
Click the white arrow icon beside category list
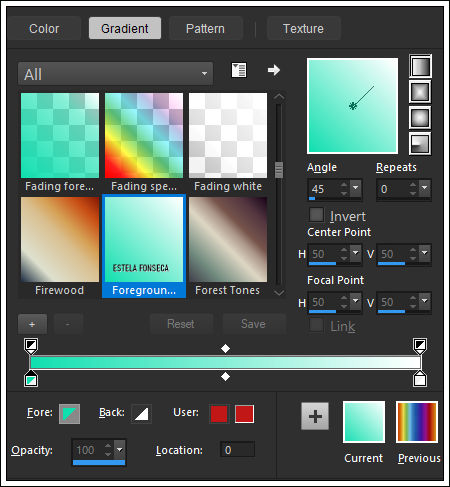(x=274, y=70)
